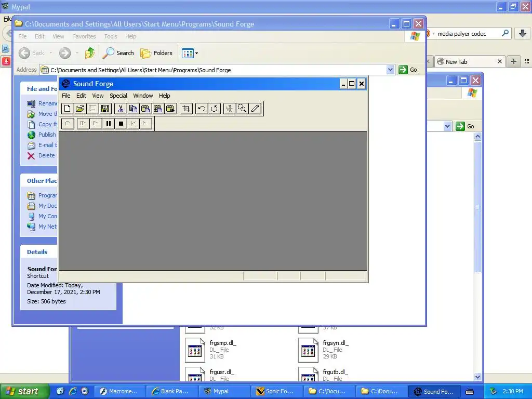Click the Start button

tap(24, 391)
